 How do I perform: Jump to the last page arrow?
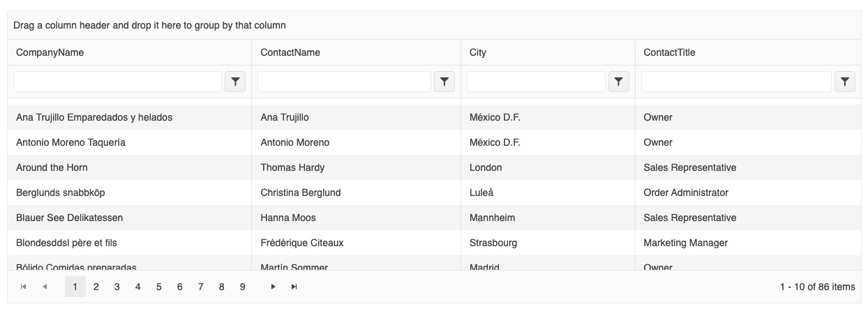click(x=294, y=287)
